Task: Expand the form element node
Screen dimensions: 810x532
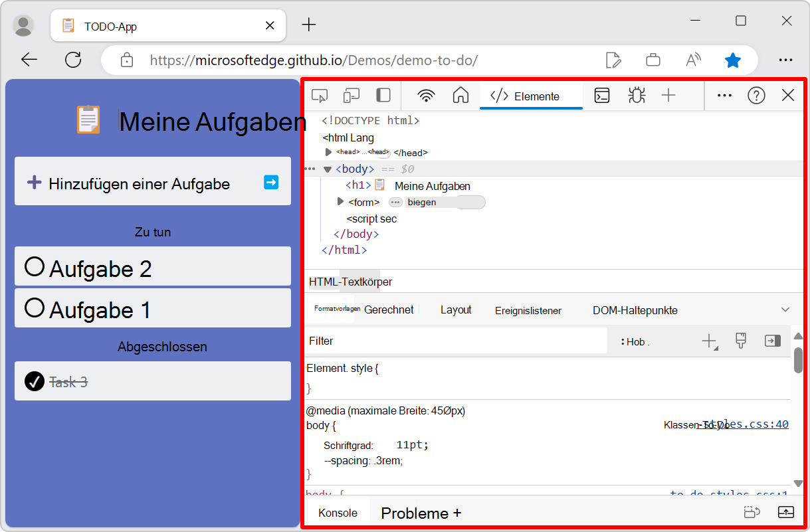Action: coord(340,202)
